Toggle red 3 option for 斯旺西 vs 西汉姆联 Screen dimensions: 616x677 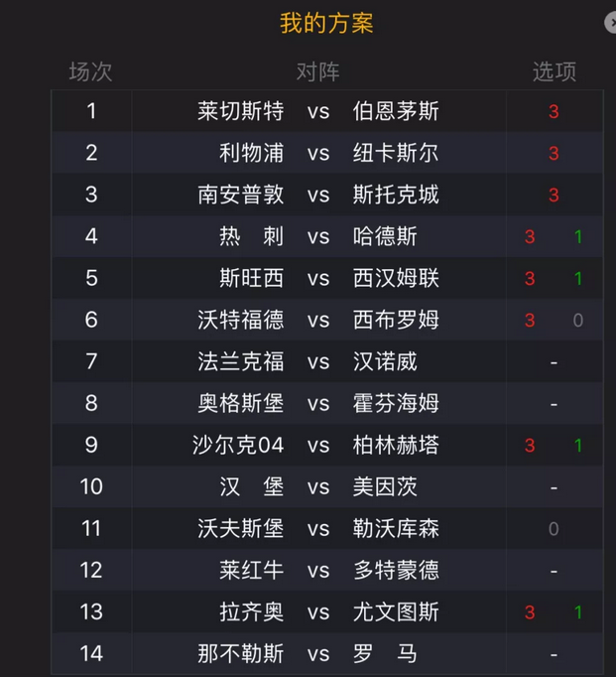[x=530, y=279]
